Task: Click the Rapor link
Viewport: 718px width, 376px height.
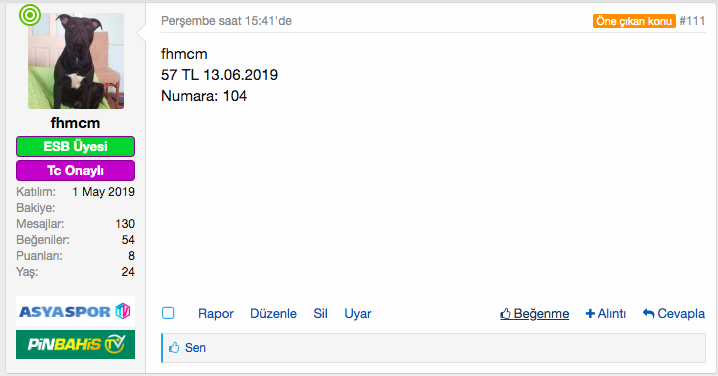Action: 216,314
